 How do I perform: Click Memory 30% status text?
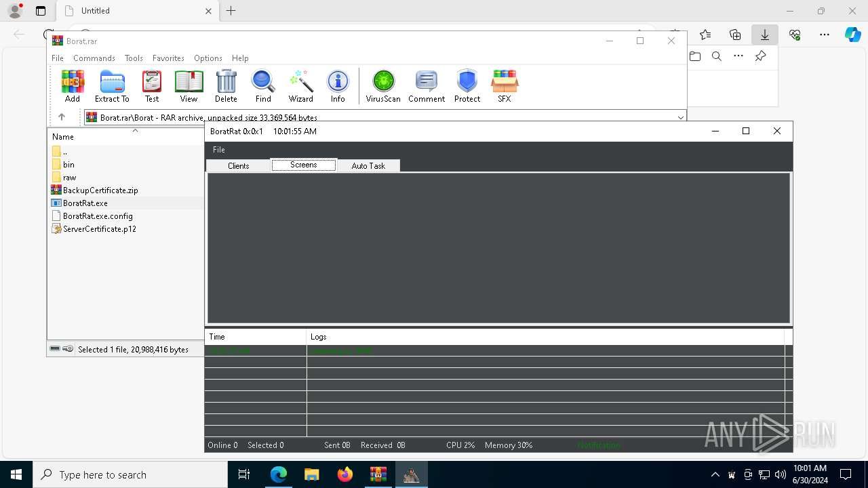pyautogui.click(x=509, y=445)
